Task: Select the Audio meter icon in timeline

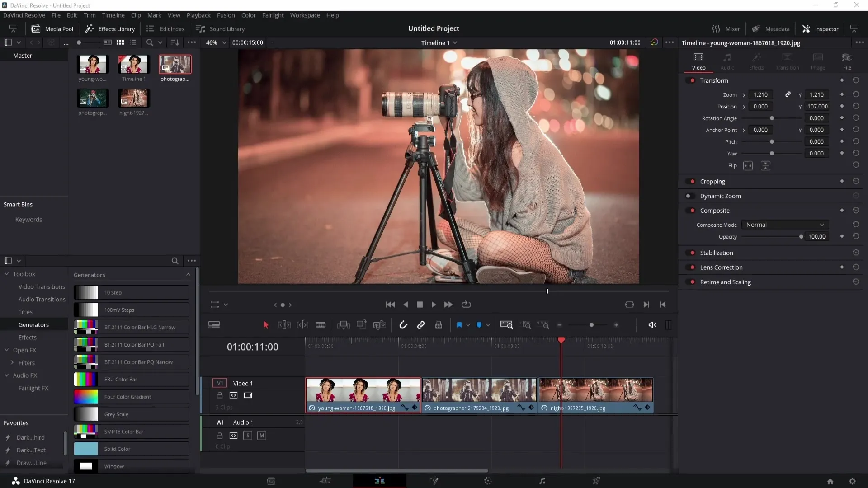Action: click(669, 325)
